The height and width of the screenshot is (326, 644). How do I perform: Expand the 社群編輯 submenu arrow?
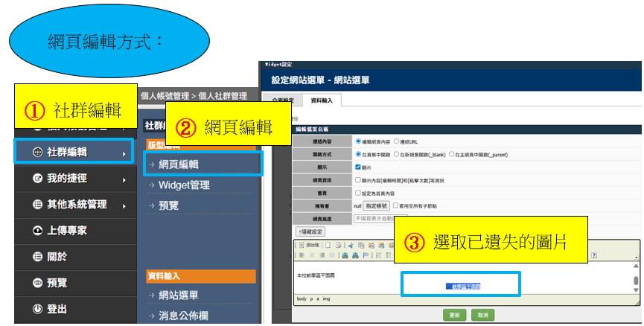click(x=124, y=153)
